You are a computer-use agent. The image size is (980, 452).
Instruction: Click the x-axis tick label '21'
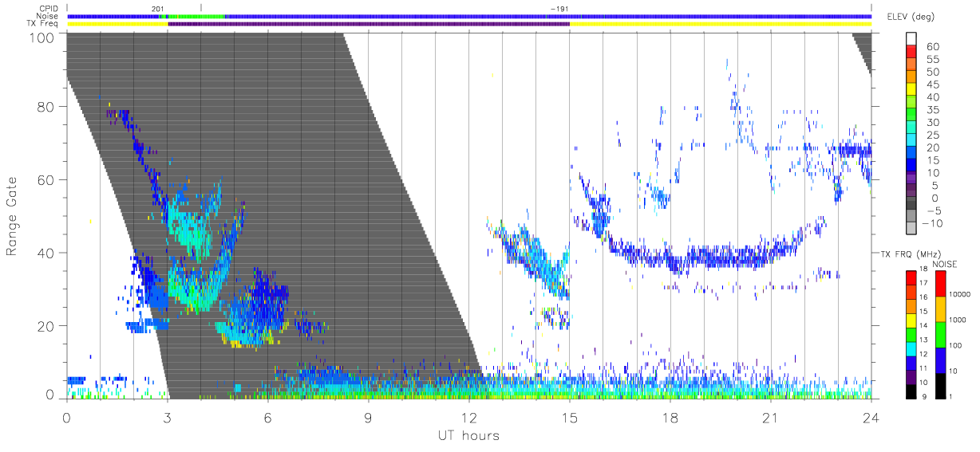tap(771, 417)
